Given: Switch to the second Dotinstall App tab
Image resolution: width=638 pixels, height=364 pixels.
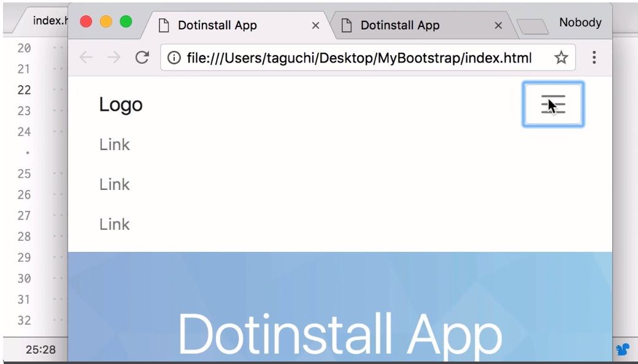Looking at the screenshot, I should point(411,25).
